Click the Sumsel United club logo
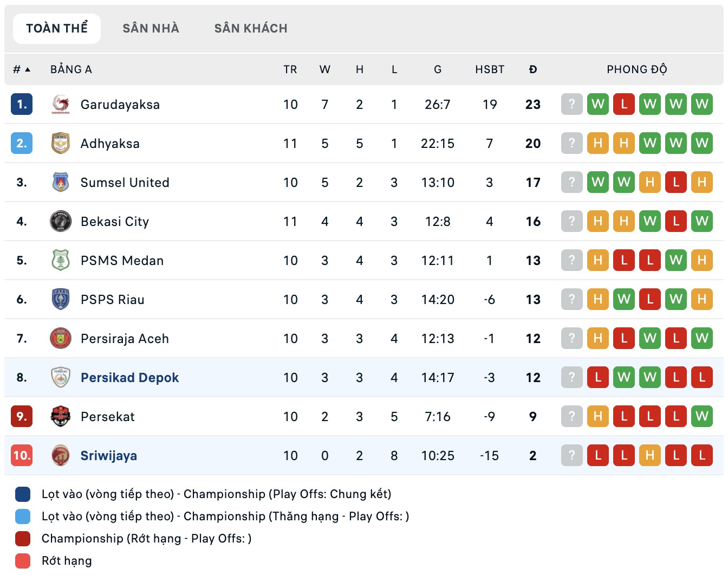The image size is (728, 581). pos(61,182)
